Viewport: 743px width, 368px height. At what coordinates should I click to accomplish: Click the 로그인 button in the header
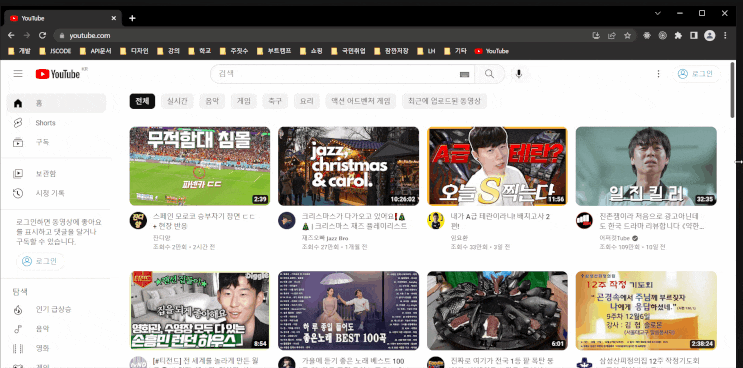click(x=696, y=74)
